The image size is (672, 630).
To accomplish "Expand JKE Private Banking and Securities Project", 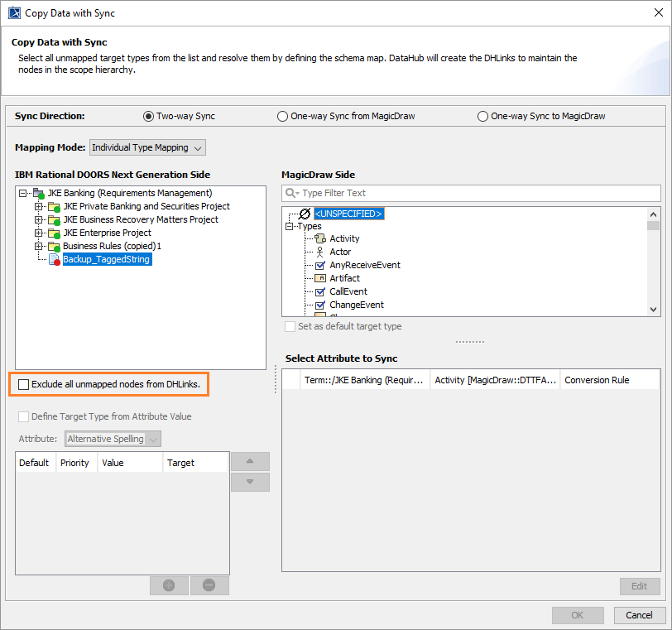I will click(38, 207).
